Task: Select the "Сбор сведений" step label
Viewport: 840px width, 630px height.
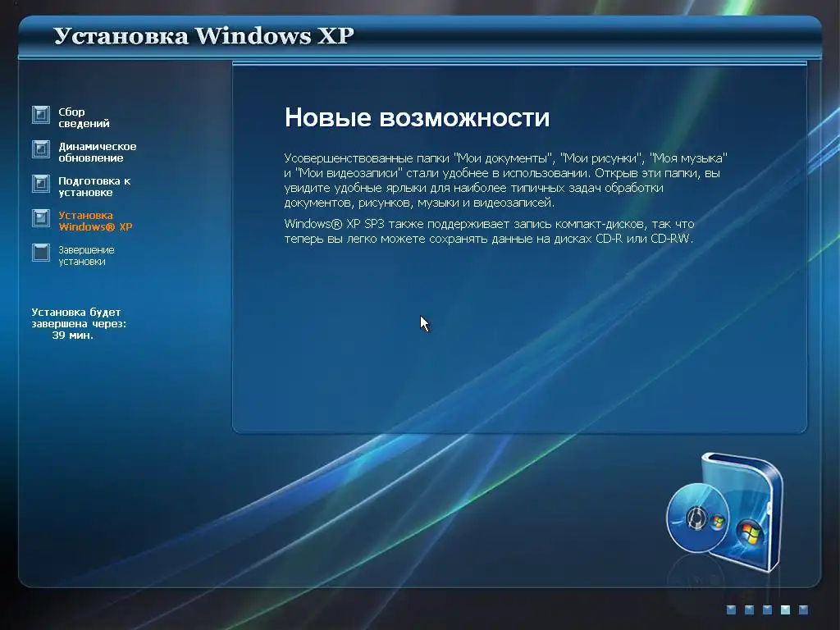Action: click(x=84, y=117)
